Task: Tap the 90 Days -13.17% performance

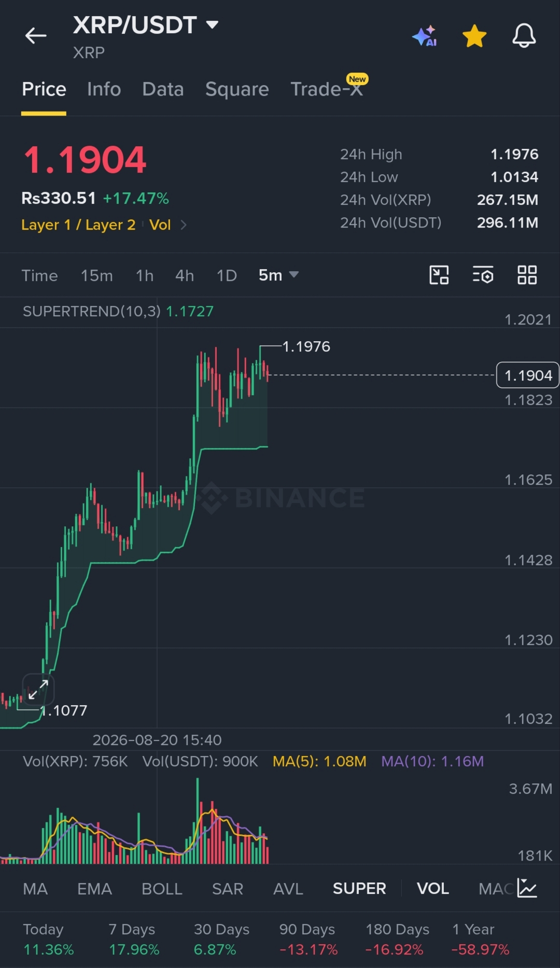Action: coord(308,939)
